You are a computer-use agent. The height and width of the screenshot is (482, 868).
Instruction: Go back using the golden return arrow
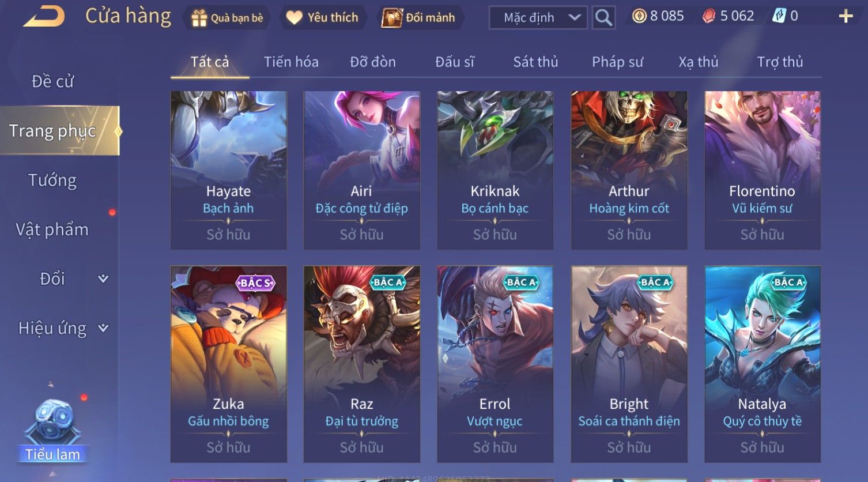[x=44, y=17]
